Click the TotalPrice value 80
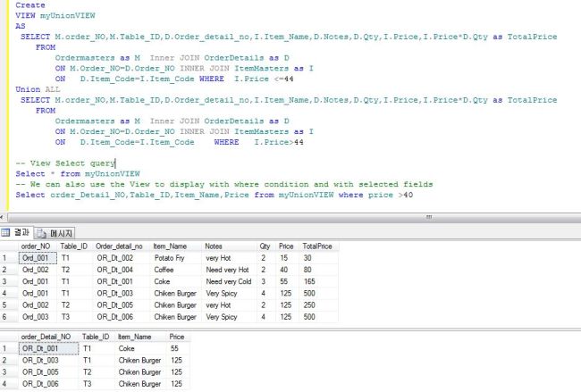Image resolution: width=581 pixels, height=392 pixels. tap(318, 270)
